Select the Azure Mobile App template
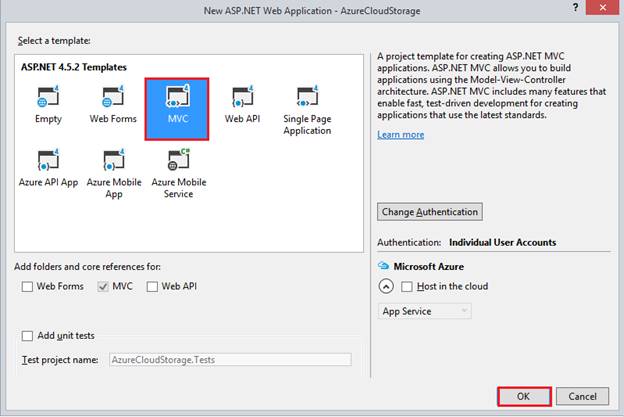This screenshot has width=624, height=417. [112, 162]
